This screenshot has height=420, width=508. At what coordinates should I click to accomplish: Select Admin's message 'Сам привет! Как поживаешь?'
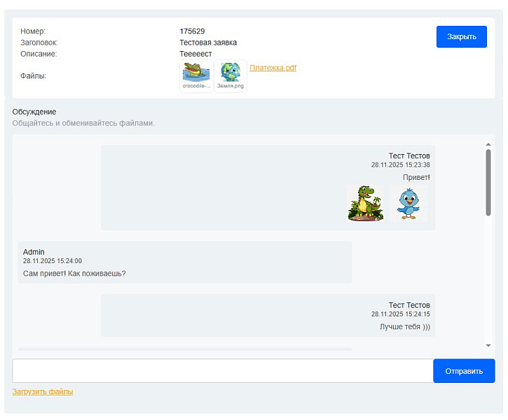tap(74, 273)
